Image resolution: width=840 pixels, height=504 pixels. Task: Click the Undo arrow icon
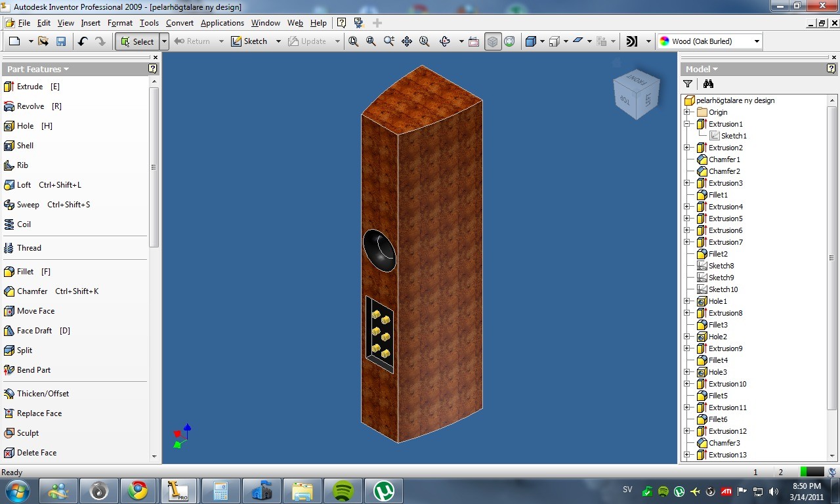[83, 41]
